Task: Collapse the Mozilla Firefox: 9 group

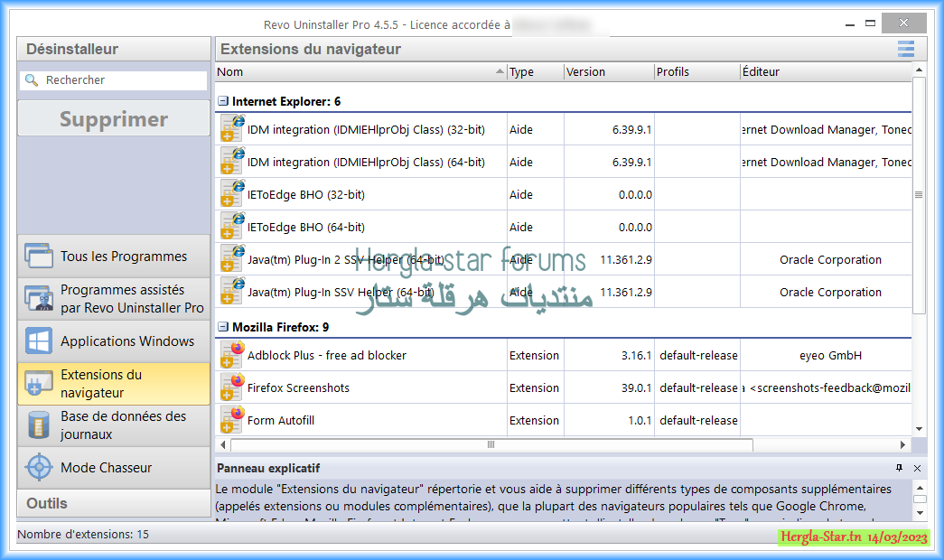Action: coord(223,327)
